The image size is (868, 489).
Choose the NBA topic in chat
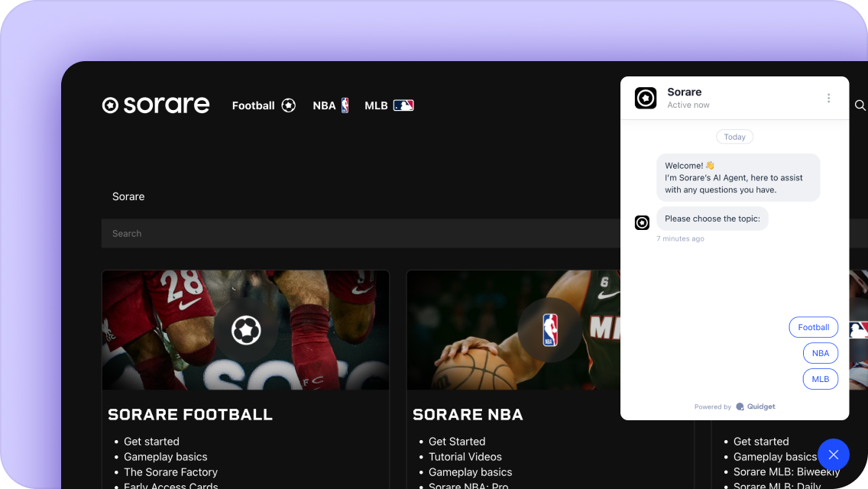coord(820,353)
